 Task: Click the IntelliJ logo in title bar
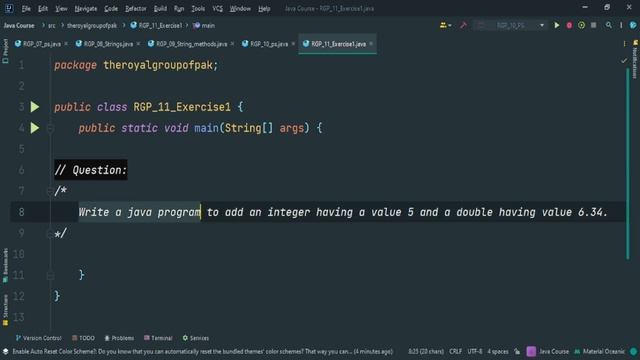click(x=9, y=8)
